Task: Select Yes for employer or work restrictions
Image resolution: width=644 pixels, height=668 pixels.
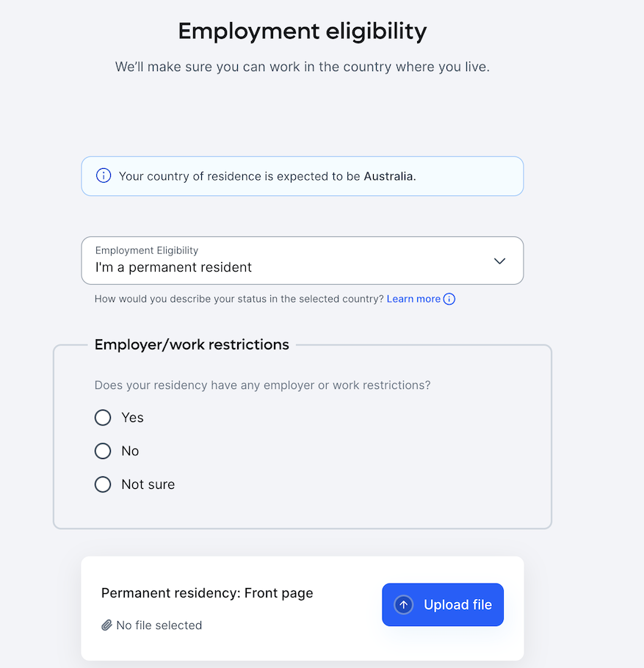Action: 103,417
